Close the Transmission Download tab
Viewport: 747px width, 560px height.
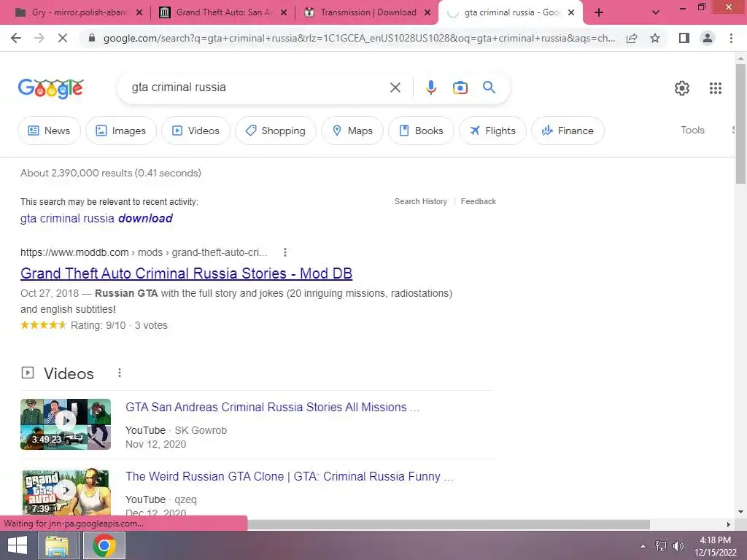click(427, 13)
